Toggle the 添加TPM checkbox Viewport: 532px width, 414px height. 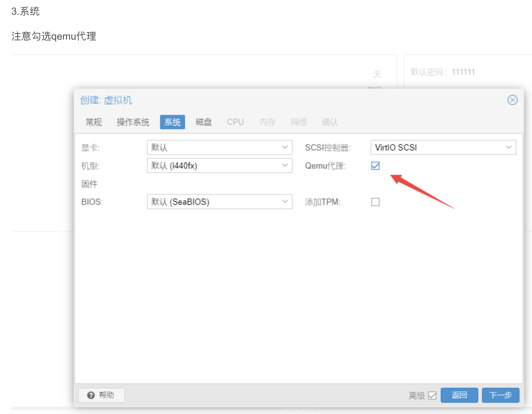375,202
